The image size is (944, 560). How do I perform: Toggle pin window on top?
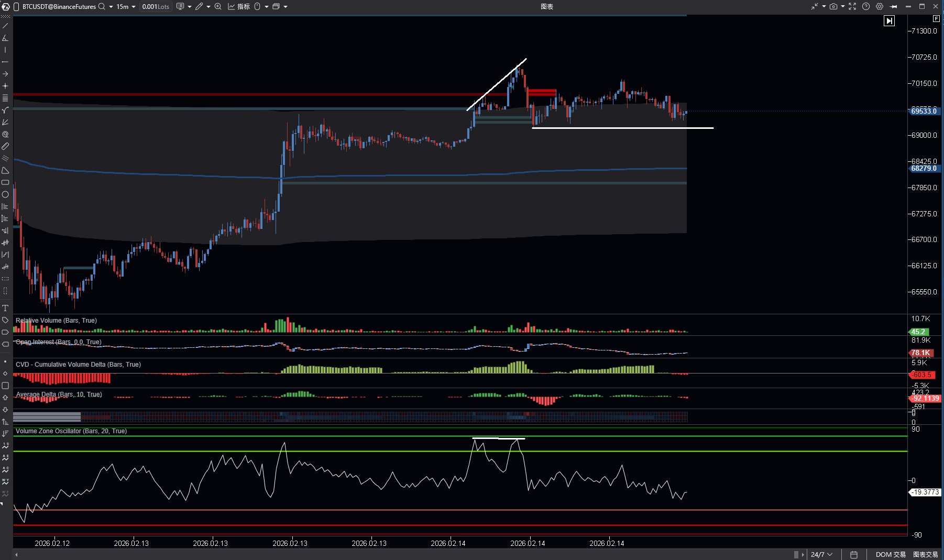[894, 6]
